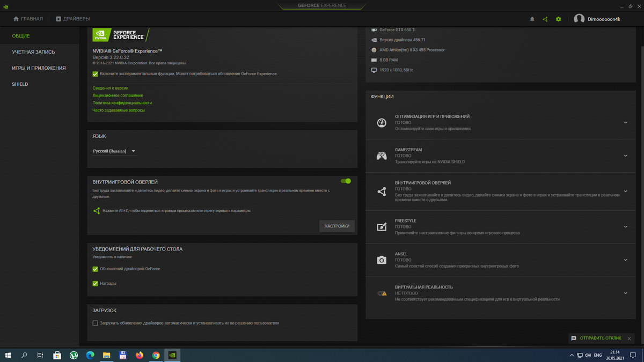Click the green share icon in header
This screenshot has height=362, width=644.
click(545, 19)
